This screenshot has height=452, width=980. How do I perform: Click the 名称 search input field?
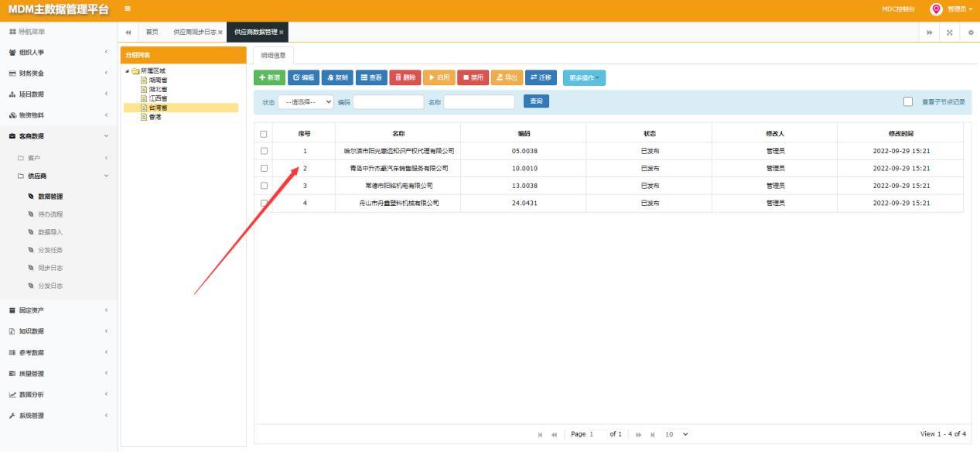[479, 101]
